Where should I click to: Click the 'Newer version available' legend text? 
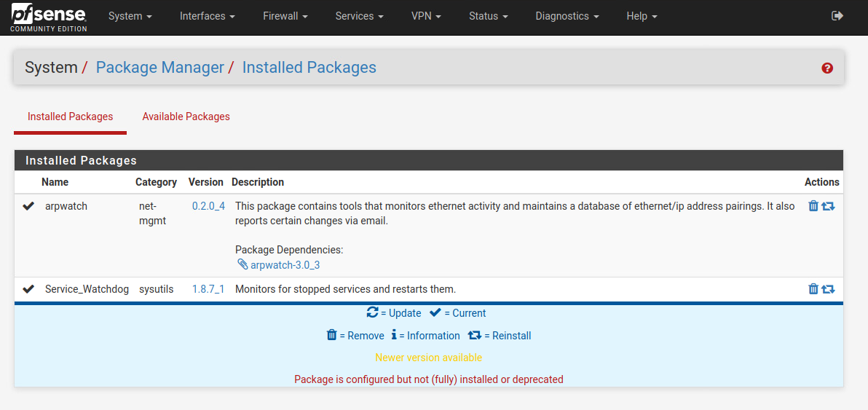point(428,358)
